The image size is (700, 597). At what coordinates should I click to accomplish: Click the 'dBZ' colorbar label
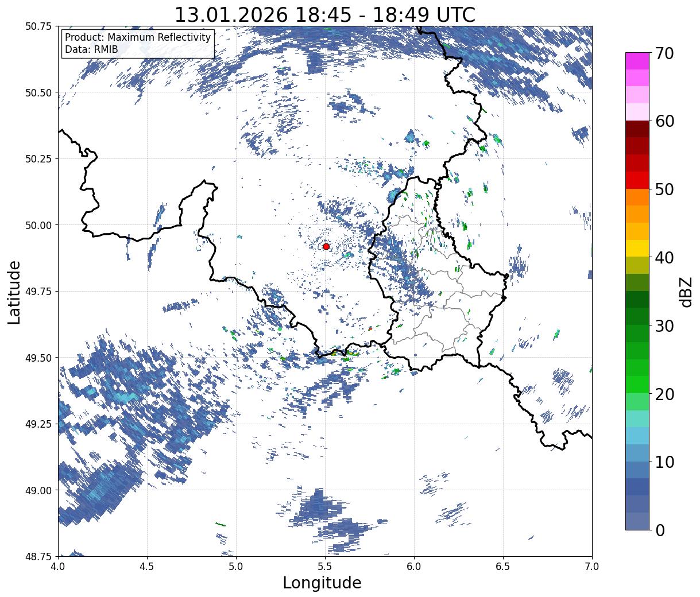pos(685,292)
